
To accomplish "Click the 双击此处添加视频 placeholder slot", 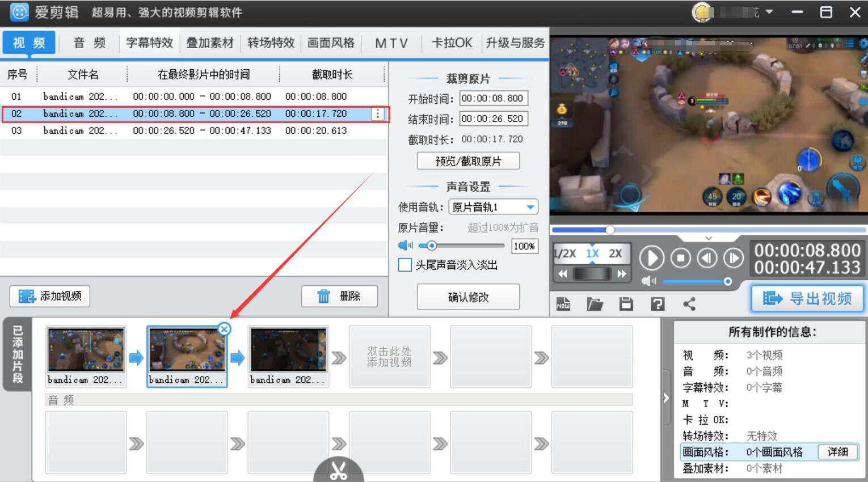I will [389, 357].
